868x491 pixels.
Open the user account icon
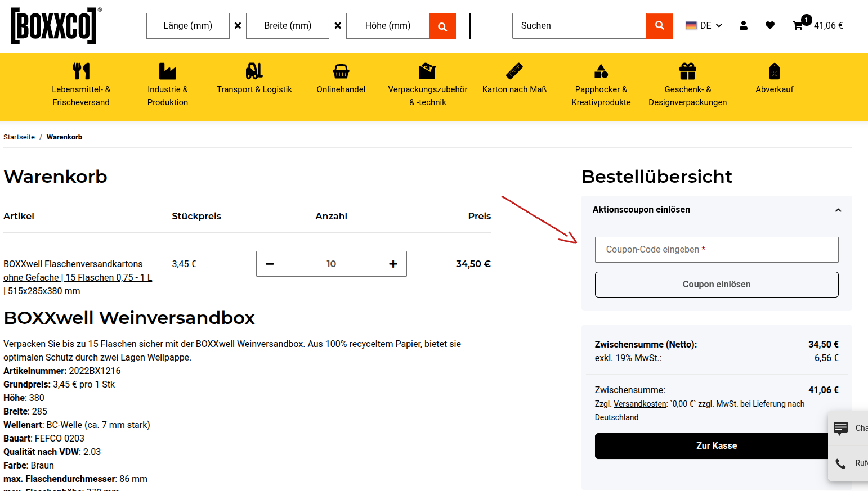(744, 25)
